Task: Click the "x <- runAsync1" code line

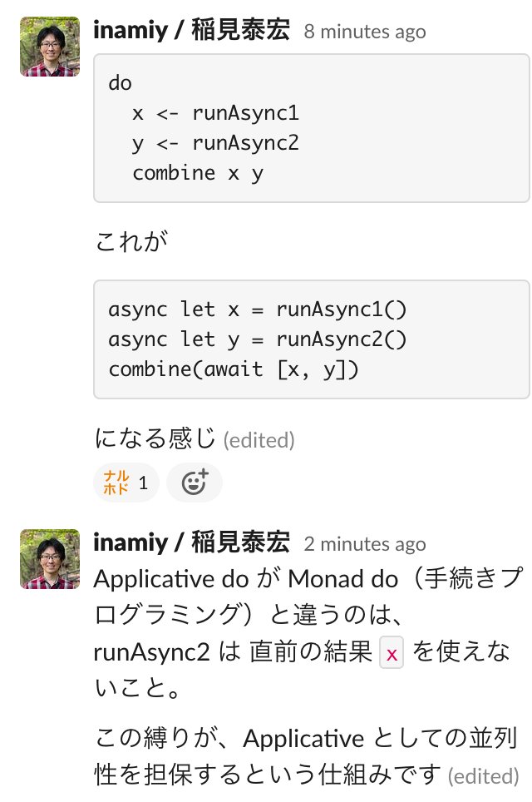Action: pyautogui.click(x=215, y=112)
